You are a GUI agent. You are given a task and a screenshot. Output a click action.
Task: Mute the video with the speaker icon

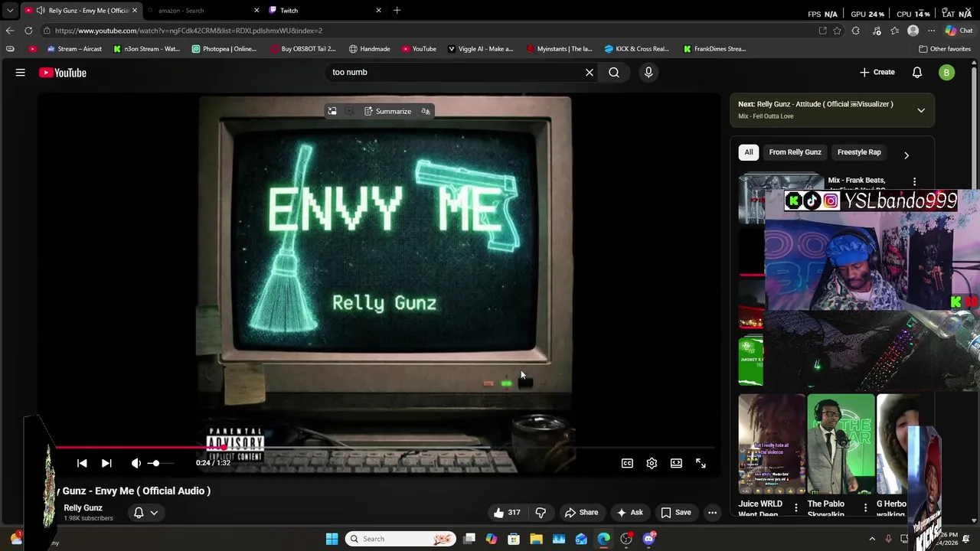pyautogui.click(x=136, y=463)
